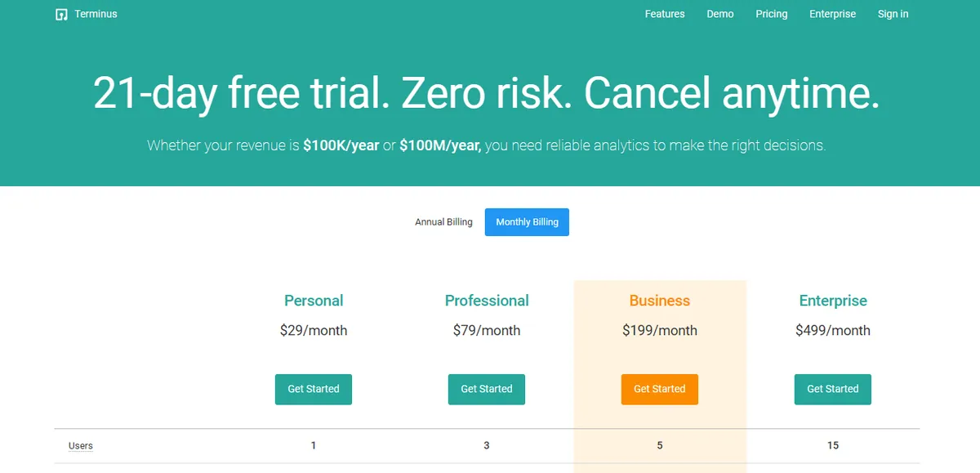Open the Features menu item

point(665,14)
